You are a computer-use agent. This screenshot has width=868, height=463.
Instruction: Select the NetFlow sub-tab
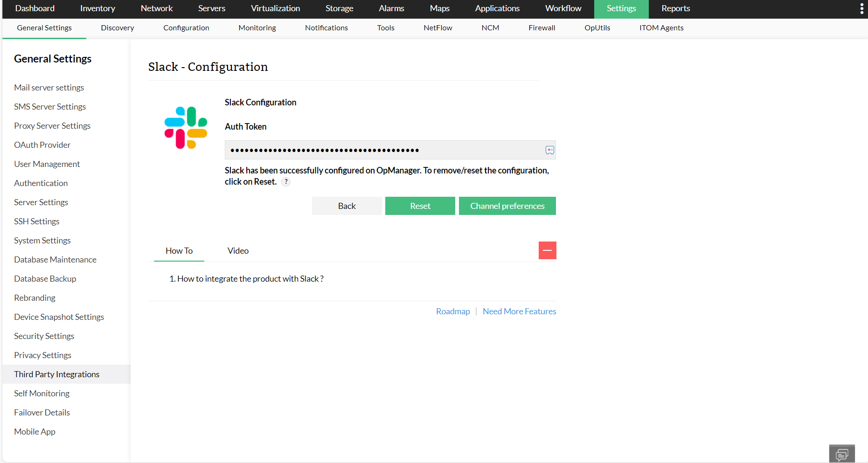(438, 28)
